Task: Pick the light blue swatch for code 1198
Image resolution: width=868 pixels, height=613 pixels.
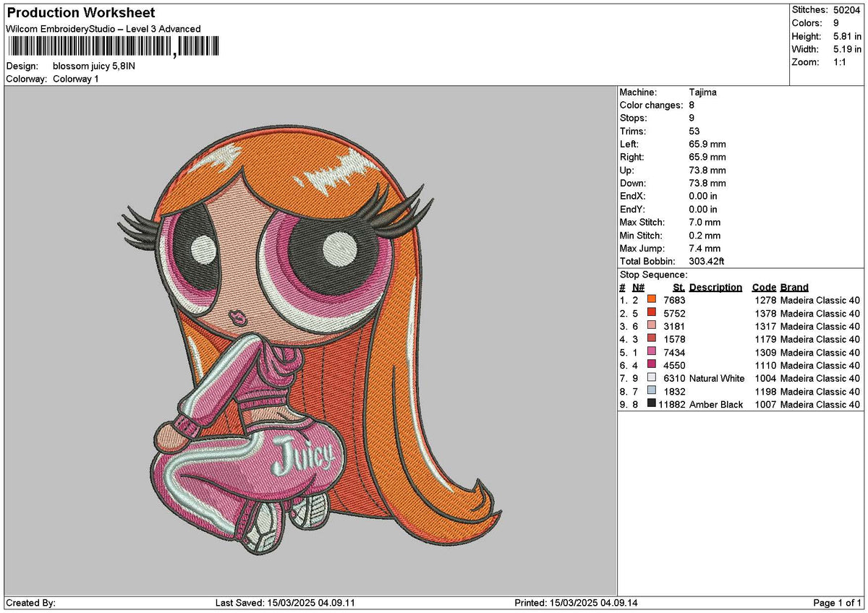Action: pyautogui.click(x=651, y=391)
